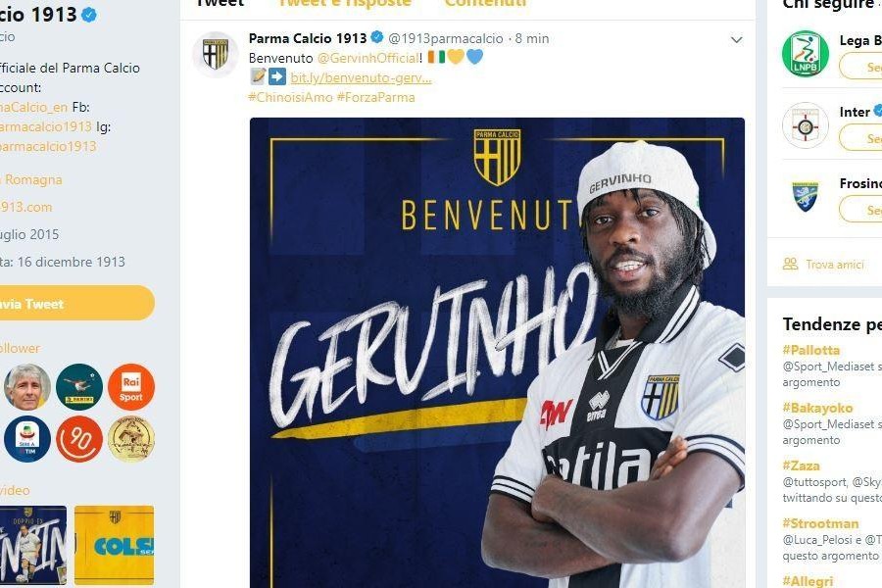Open the red 90 follower avatar
Viewport: 882px width, 588px height.
pyautogui.click(x=79, y=439)
